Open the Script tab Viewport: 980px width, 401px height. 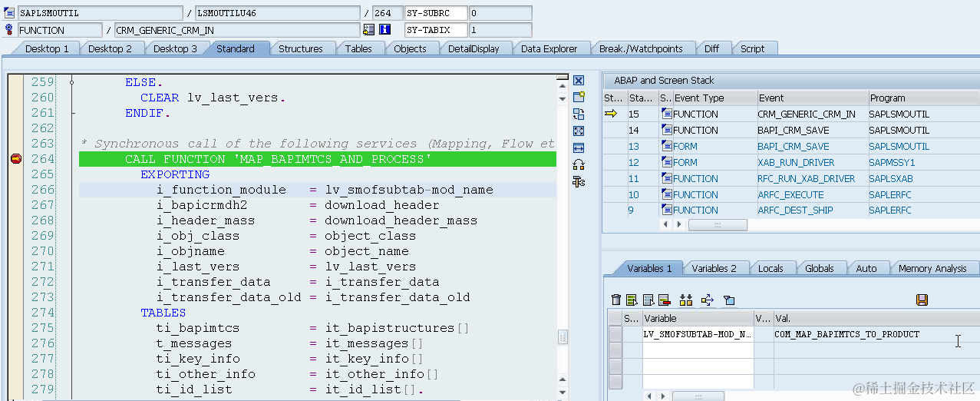[x=752, y=48]
